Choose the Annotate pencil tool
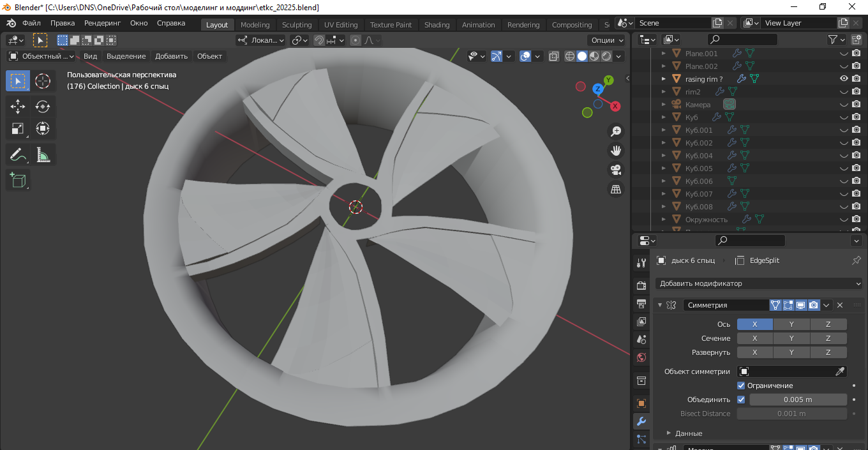The image size is (868, 450). pos(18,154)
